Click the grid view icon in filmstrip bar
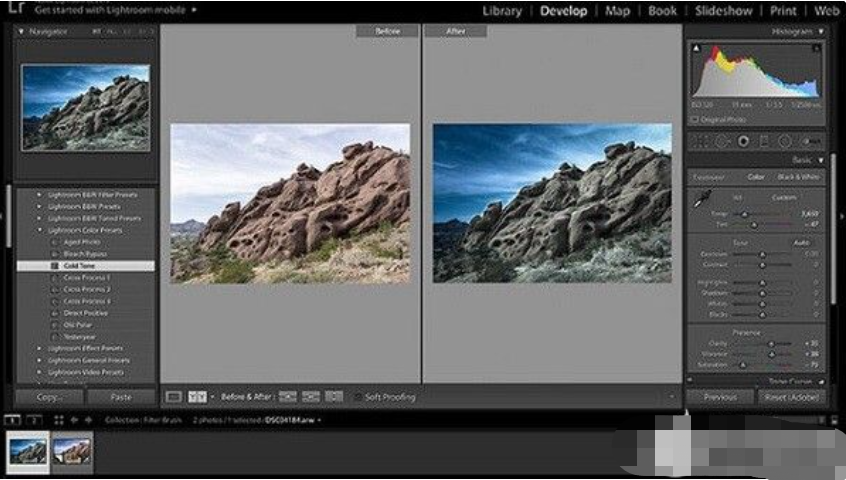Image resolution: width=846 pixels, height=480 pixels. click(59, 420)
